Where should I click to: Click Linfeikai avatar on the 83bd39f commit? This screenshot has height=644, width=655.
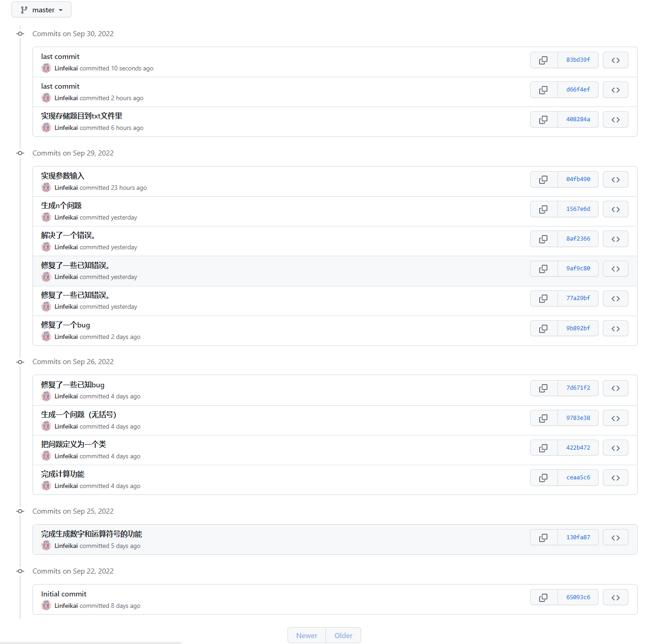tap(46, 68)
